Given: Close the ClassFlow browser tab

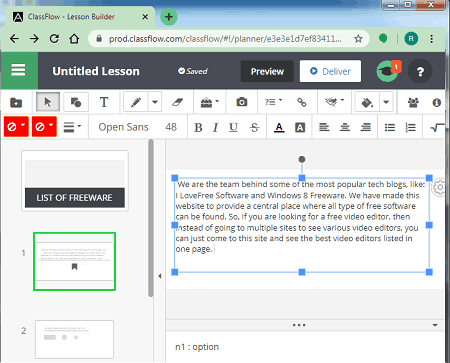Looking at the screenshot, I should pyautogui.click(x=145, y=17).
